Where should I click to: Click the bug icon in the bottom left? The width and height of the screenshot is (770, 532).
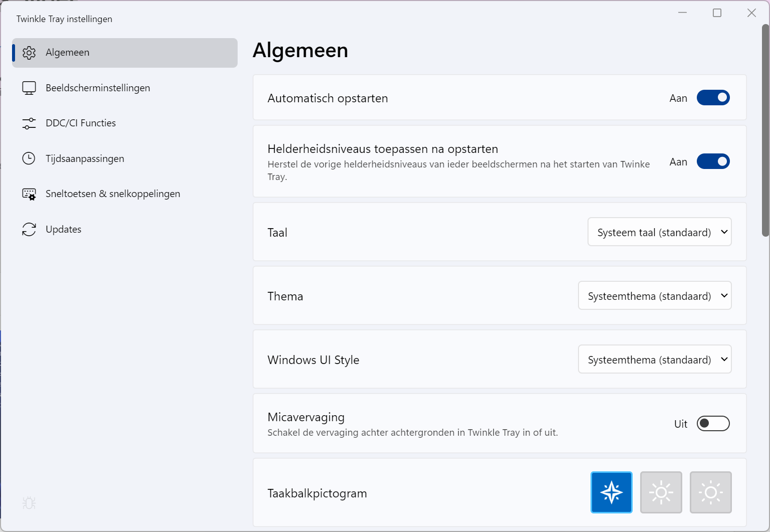coord(29,503)
